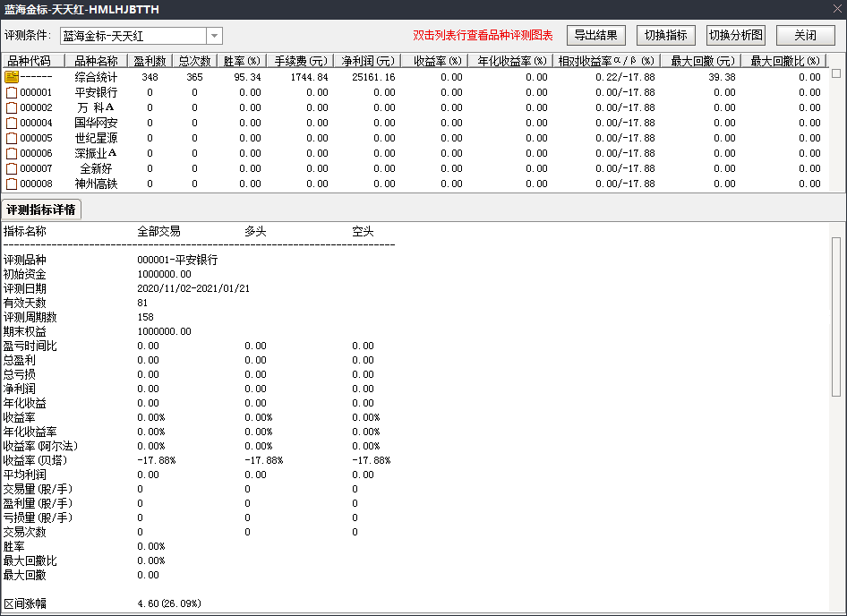Screen dimensions: 847x616
Task: Sort by 胜率(%) column header
Action: tap(241, 61)
